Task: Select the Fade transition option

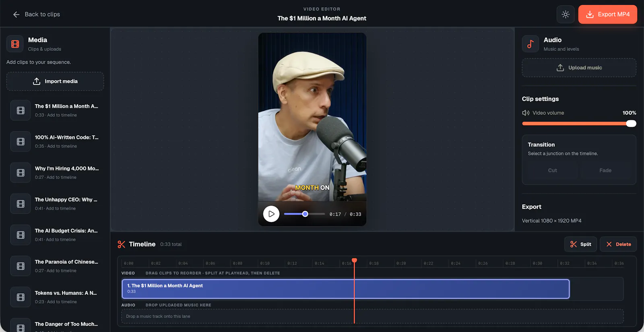Action: pos(605,170)
